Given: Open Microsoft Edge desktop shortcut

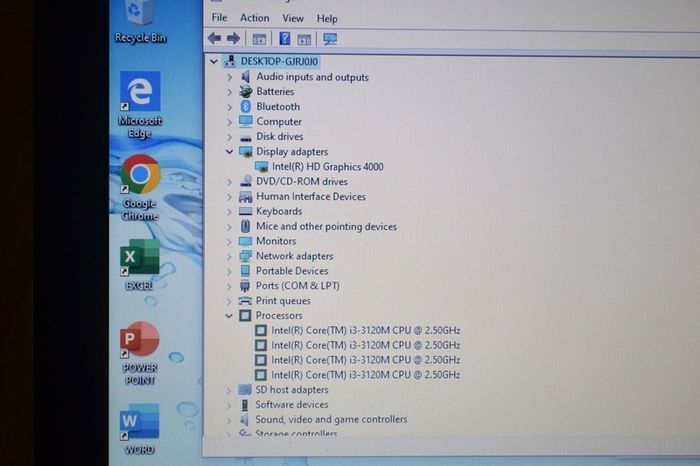Looking at the screenshot, I should [140, 105].
